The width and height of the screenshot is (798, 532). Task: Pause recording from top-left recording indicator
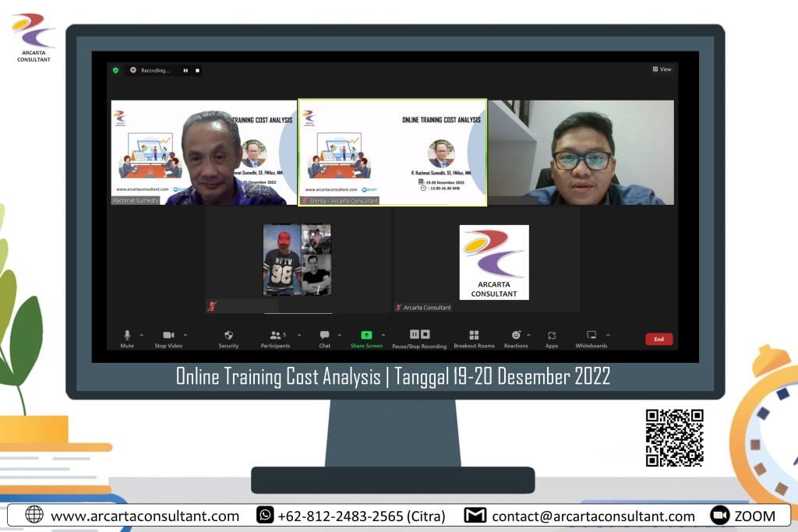coord(185,70)
